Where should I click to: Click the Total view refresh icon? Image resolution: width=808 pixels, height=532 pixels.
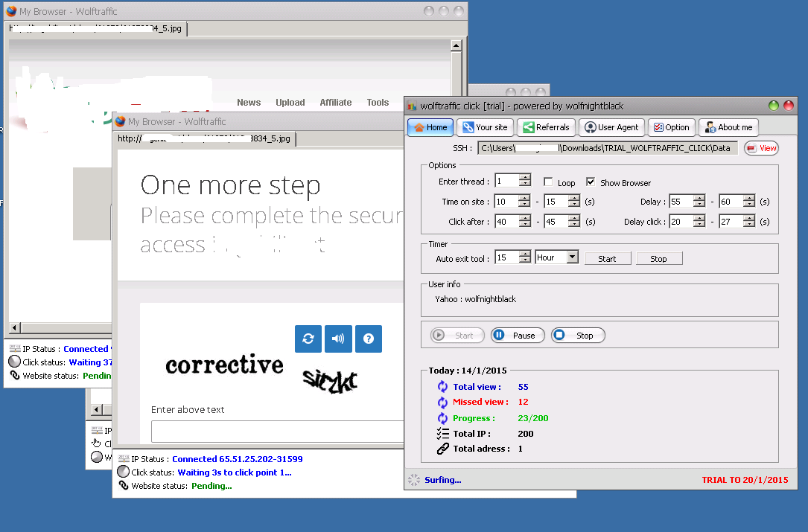point(442,387)
